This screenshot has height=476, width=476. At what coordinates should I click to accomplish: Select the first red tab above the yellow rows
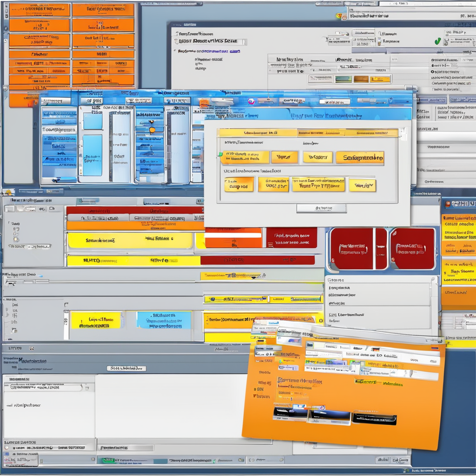[98, 211]
